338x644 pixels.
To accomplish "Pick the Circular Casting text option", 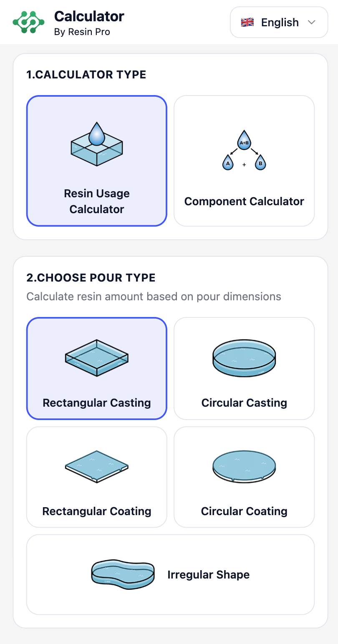I will pos(244,403).
